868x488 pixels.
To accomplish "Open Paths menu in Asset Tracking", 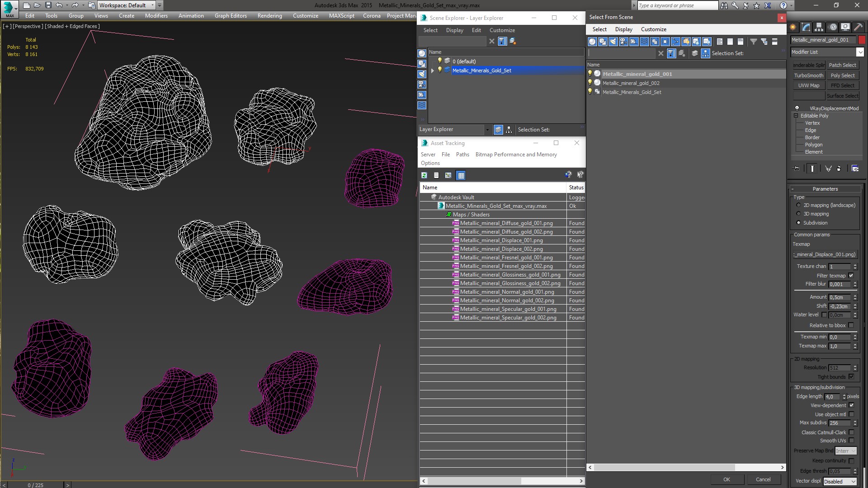I will point(462,155).
